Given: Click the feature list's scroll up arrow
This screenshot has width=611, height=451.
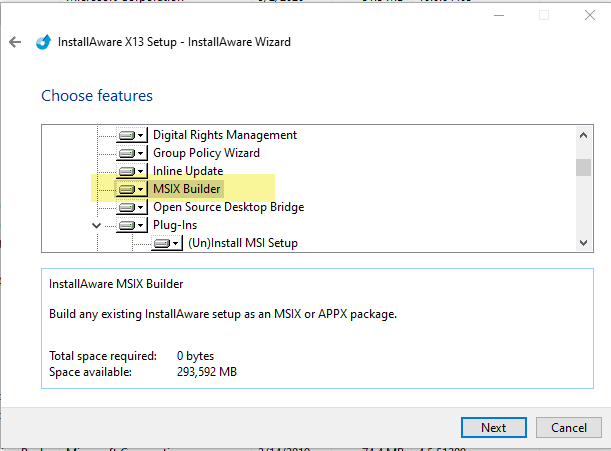Looking at the screenshot, I should point(583,135).
